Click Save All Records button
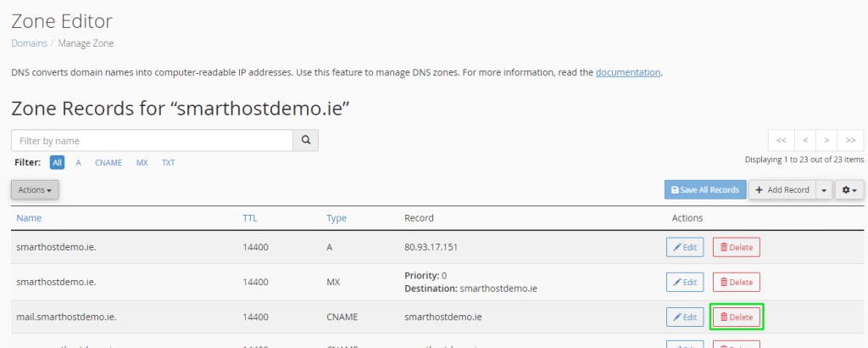Screen dimensions: 868x348 705,189
